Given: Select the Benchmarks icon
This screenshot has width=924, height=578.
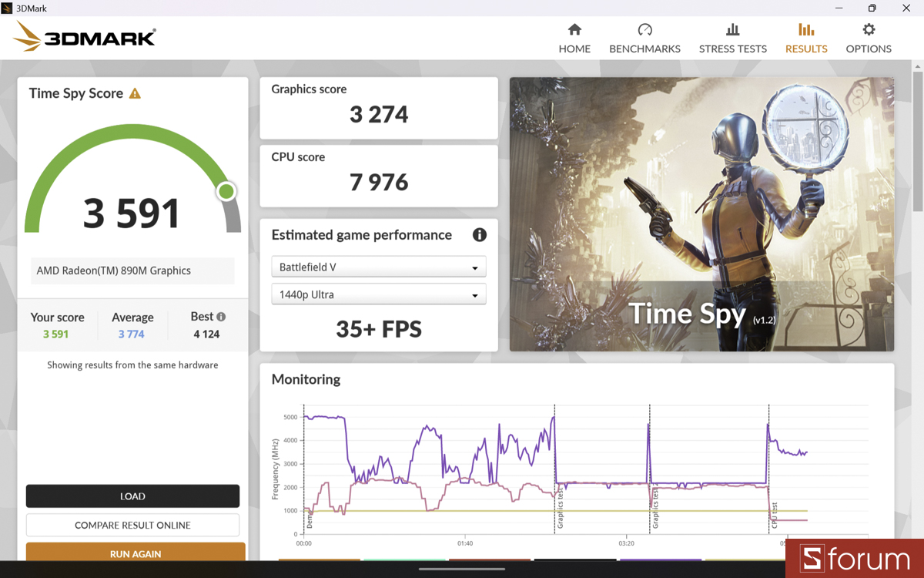Looking at the screenshot, I should click(644, 31).
